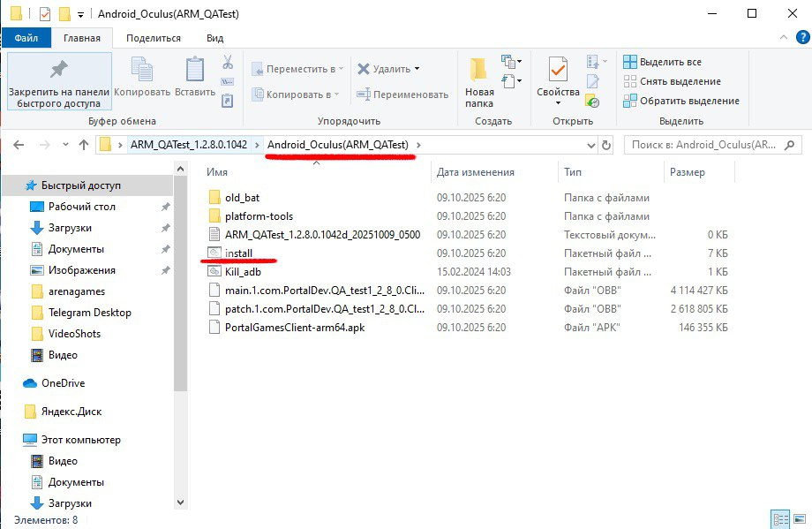Click the Up arrow navigation button
Image resolution: width=812 pixels, height=529 pixels.
[84, 145]
